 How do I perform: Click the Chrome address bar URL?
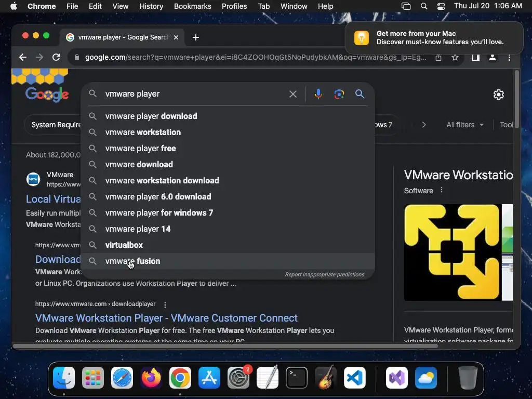point(256,57)
